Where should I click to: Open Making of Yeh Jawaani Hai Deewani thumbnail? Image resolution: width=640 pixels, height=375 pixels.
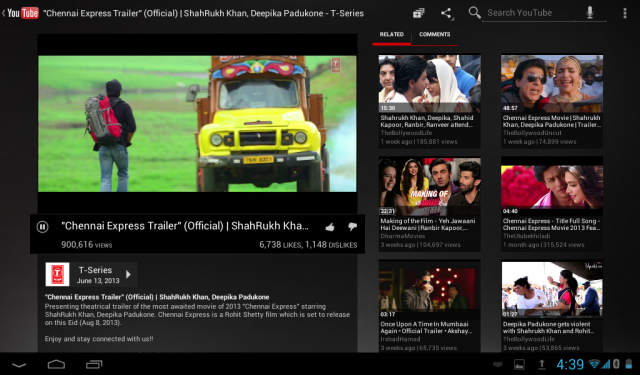tap(429, 186)
